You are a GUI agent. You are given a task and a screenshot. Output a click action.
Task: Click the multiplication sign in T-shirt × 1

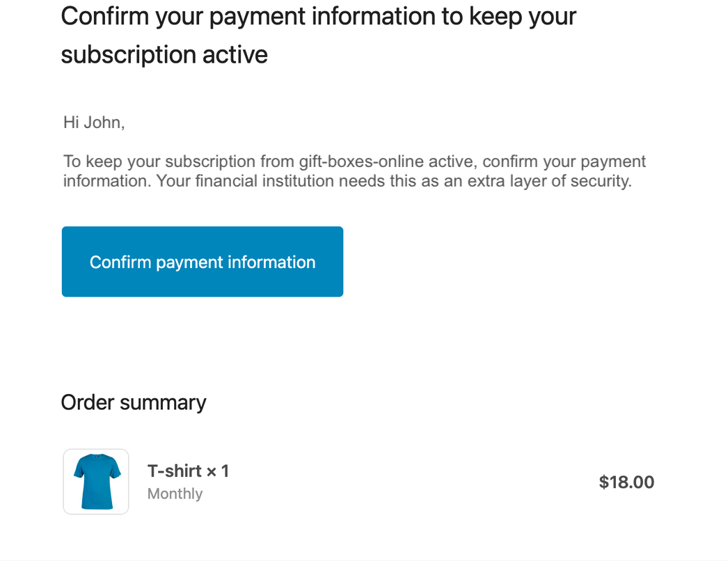click(x=212, y=472)
